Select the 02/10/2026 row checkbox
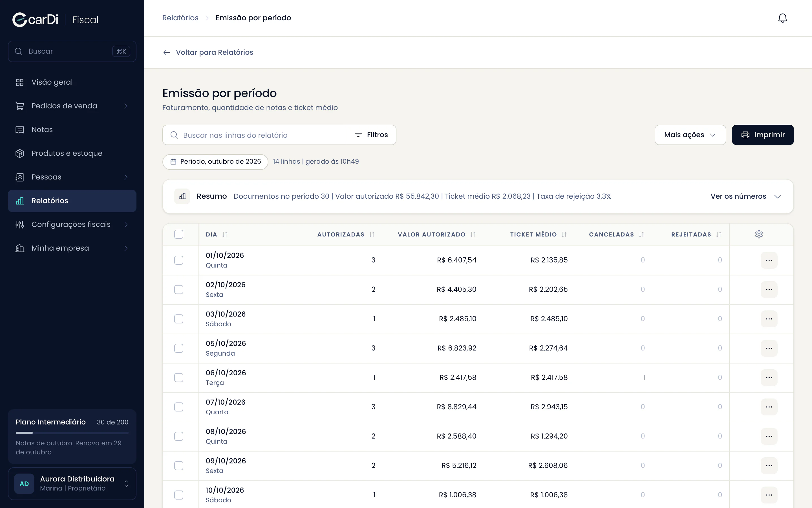This screenshot has width=812, height=508. [x=179, y=290]
